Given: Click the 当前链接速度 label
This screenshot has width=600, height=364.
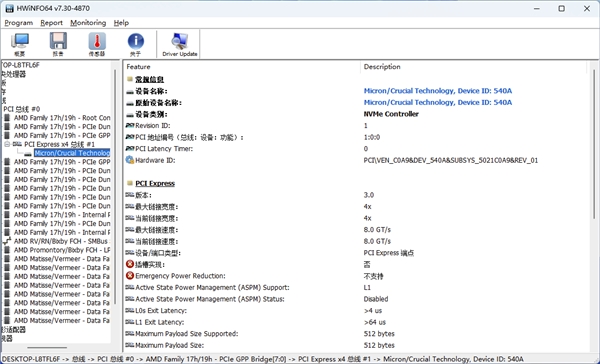Looking at the screenshot, I should [x=157, y=242].
